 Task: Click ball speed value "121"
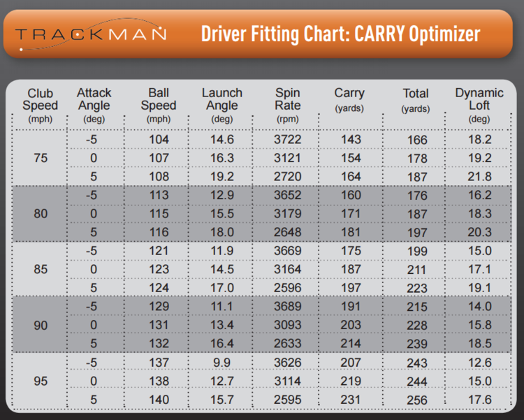click(159, 251)
